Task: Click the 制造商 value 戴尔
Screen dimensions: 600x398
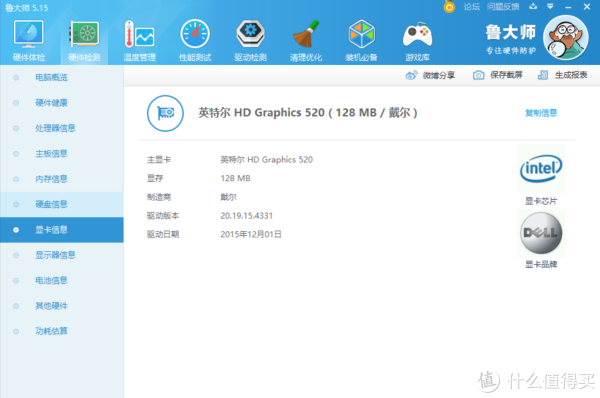Action: [x=228, y=197]
